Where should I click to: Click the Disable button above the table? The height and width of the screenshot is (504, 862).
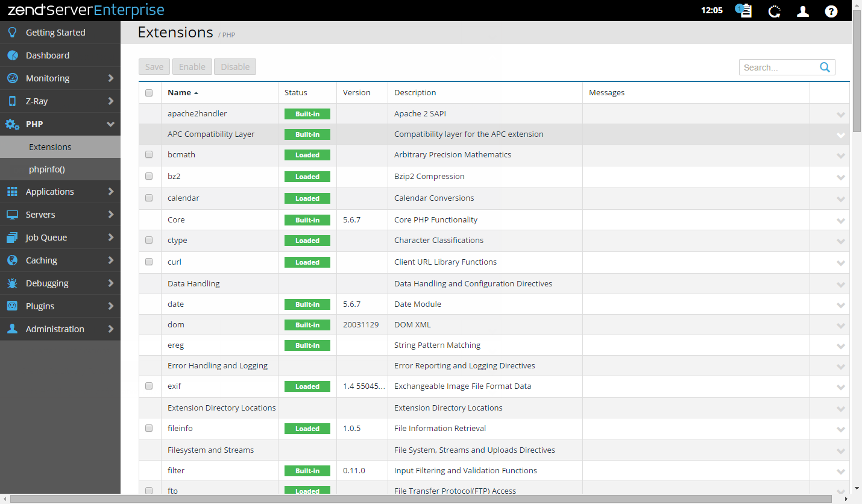235,67
